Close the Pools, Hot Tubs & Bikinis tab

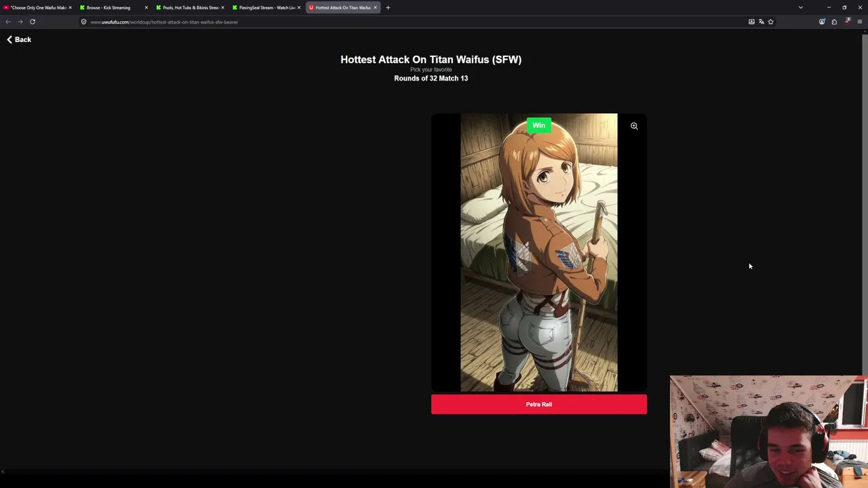click(222, 7)
